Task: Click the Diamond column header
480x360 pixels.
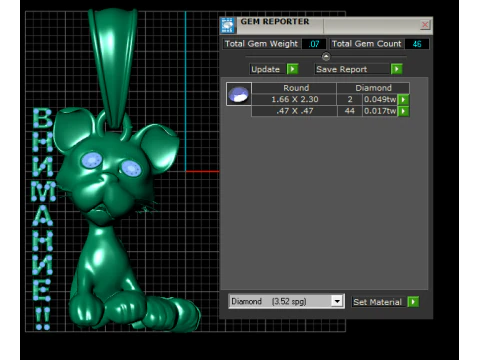Action: pos(373,88)
